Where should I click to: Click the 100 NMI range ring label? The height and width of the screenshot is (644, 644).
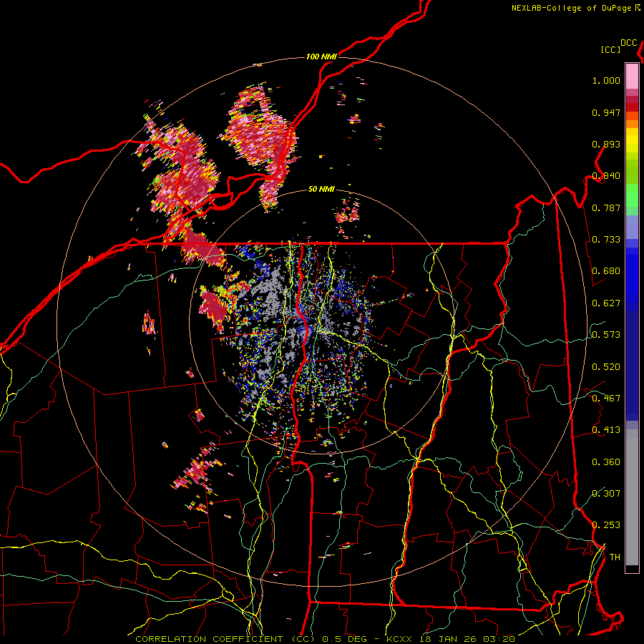pos(321,57)
